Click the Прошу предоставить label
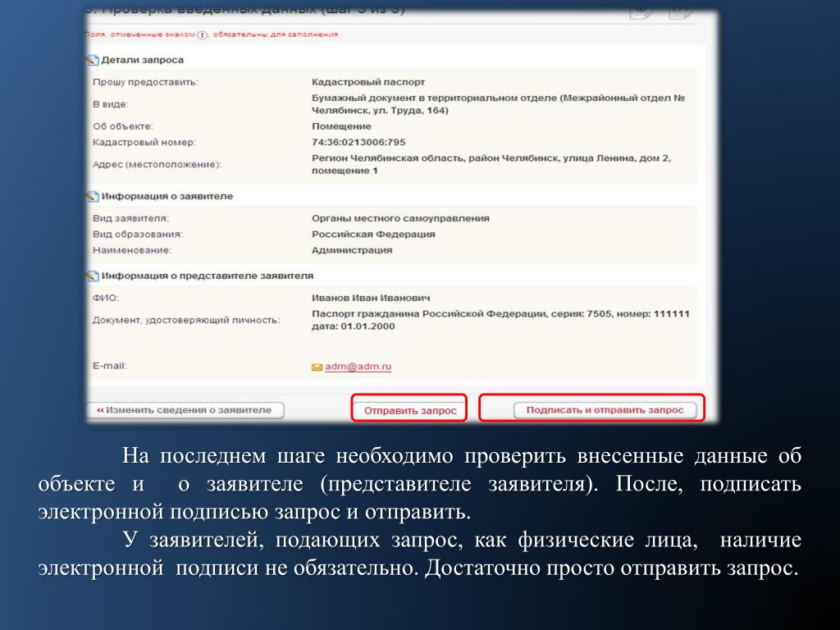Viewport: 840px width, 630px height. tap(145, 83)
